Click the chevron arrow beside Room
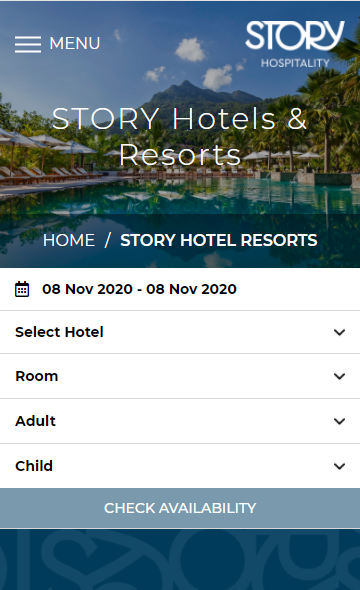The width and height of the screenshot is (360, 590). click(x=339, y=376)
